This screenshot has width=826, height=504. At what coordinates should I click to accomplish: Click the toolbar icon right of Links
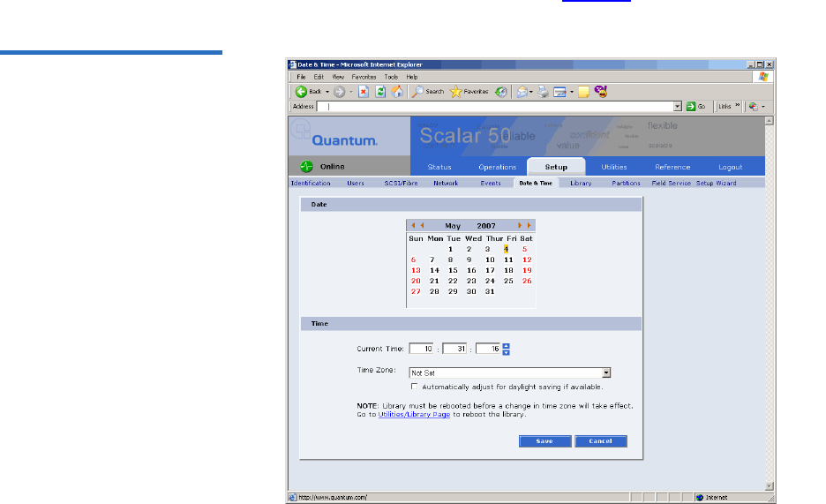point(754,107)
